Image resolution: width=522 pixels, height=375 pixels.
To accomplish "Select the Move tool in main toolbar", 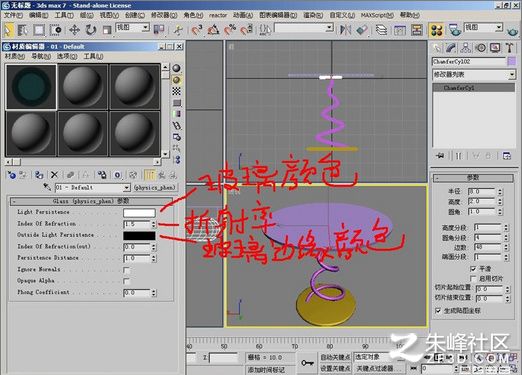I will pos(74,30).
